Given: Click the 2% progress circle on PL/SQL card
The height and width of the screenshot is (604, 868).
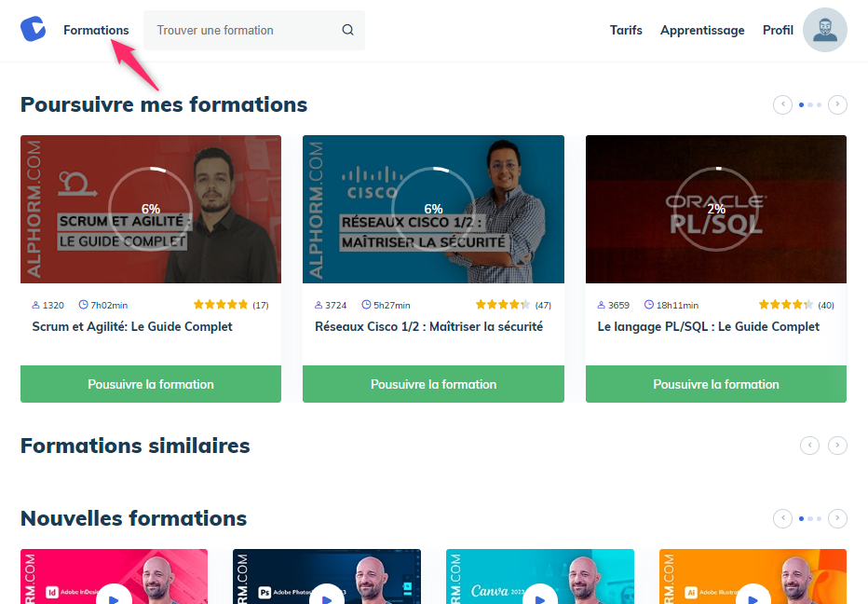Looking at the screenshot, I should coord(716,209).
